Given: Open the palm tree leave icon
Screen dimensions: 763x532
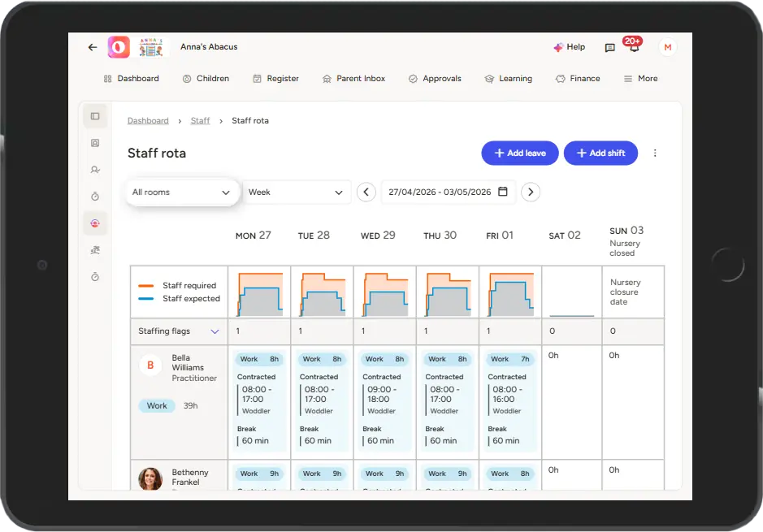Looking at the screenshot, I should (95, 250).
